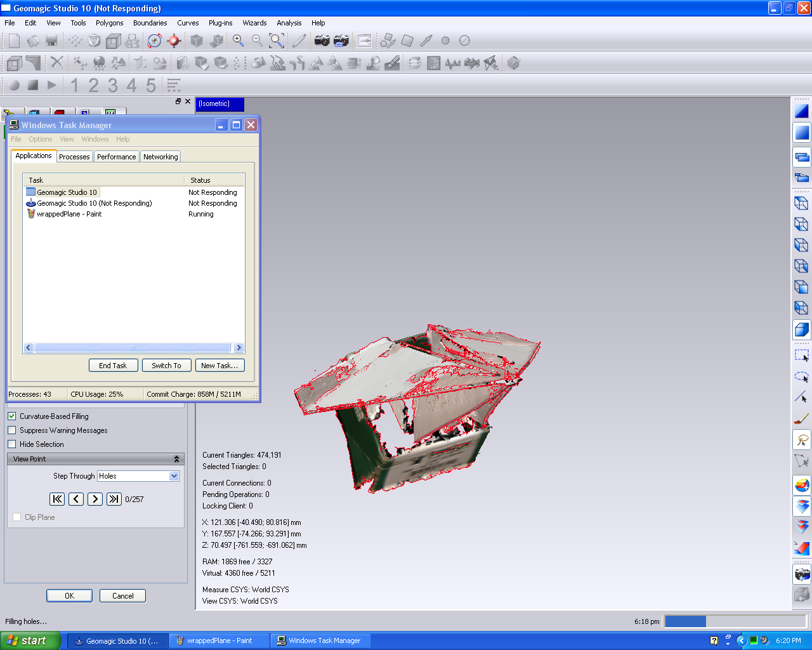The image size is (812, 650).
Task: Click the New document icon in the toolbar
Action: tap(14, 41)
